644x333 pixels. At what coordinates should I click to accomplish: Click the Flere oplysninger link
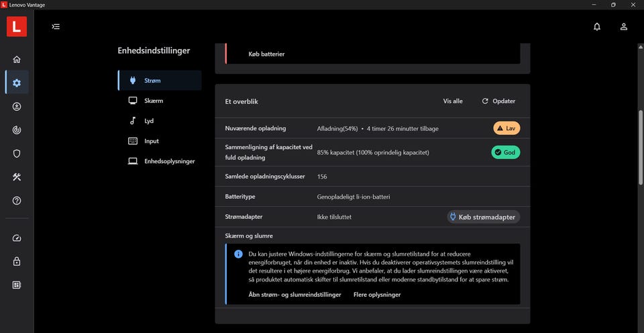(x=377, y=295)
